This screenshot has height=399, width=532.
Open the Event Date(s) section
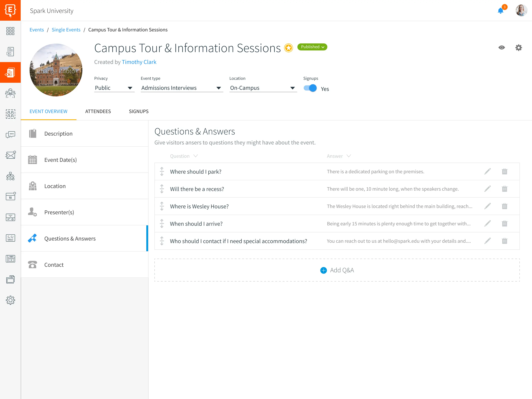point(84,160)
